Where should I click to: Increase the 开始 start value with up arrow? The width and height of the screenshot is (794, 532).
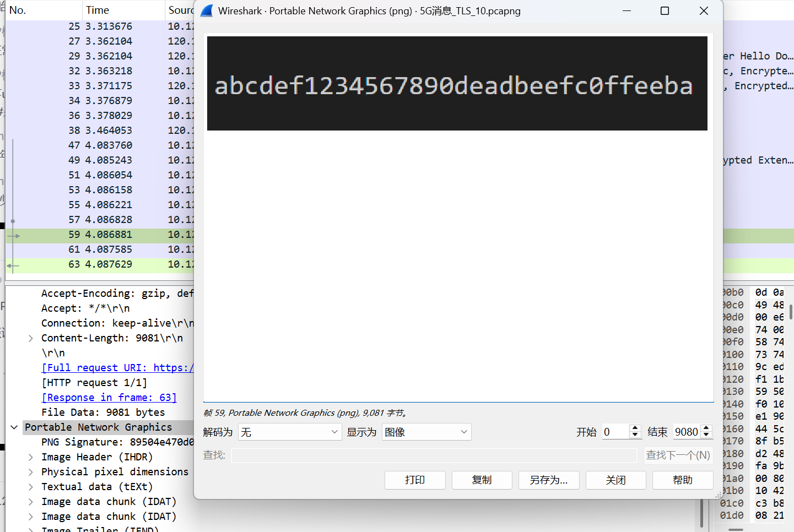click(x=635, y=428)
